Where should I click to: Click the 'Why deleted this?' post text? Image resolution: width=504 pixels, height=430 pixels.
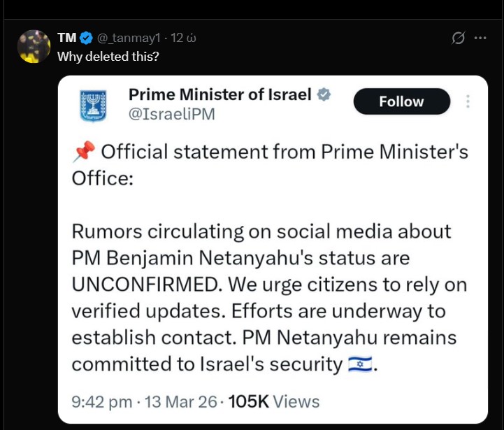point(108,56)
